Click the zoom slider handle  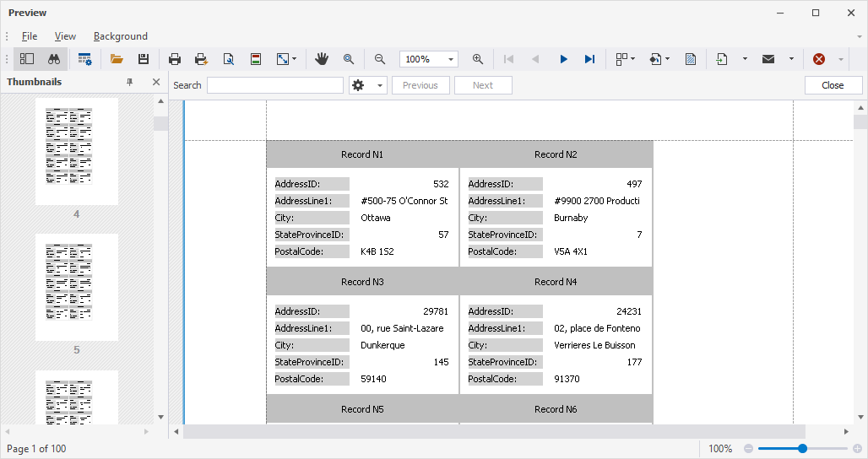pyautogui.click(x=802, y=449)
